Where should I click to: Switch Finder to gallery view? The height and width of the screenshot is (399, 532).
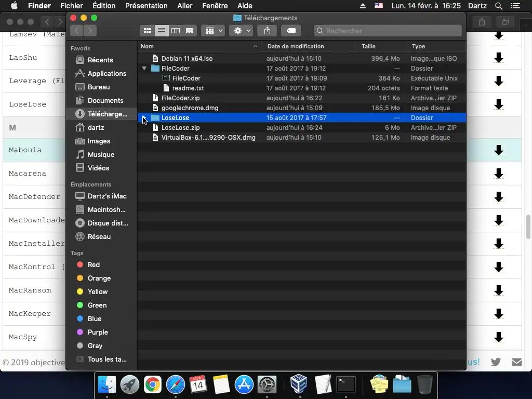point(190,31)
